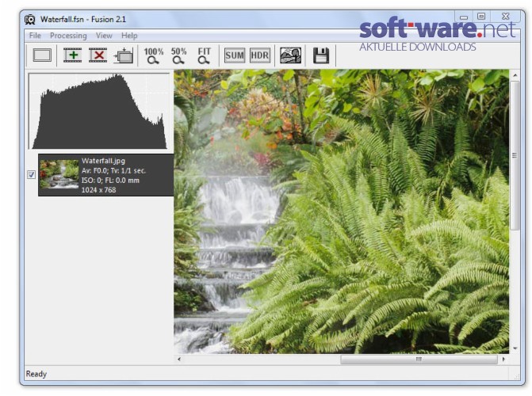Screen dimensions: 532x396
Task: Click the vertical scrollbar down arrow
Action: pos(515,348)
